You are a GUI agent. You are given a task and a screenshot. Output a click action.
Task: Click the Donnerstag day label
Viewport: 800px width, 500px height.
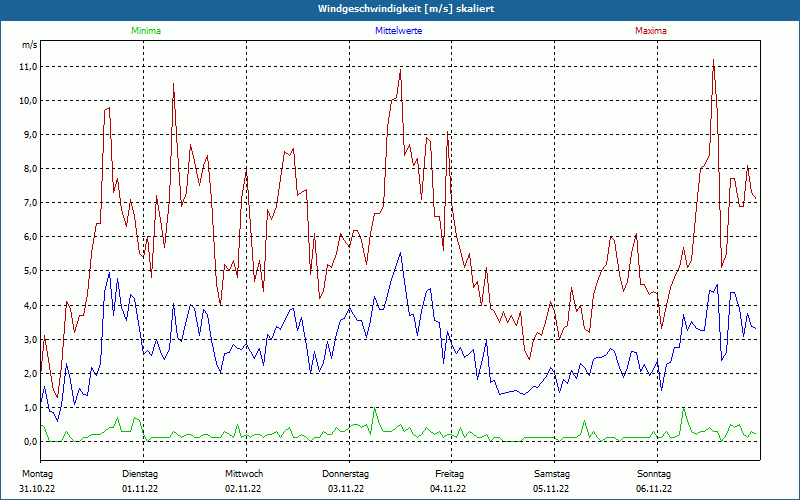point(345,474)
